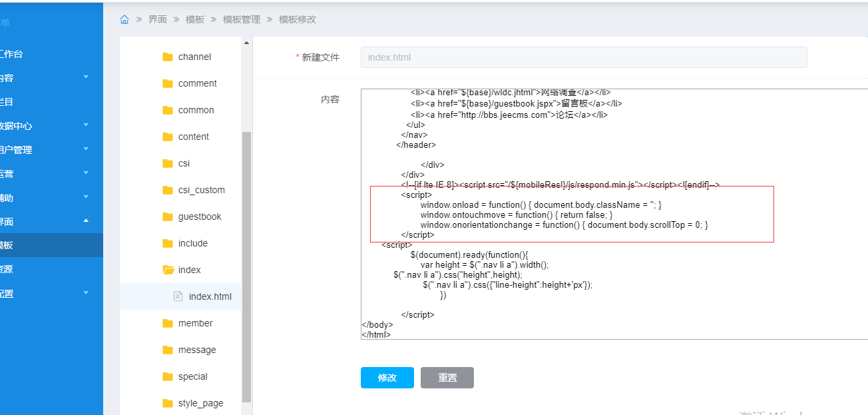Open the csi folder icon

point(168,163)
